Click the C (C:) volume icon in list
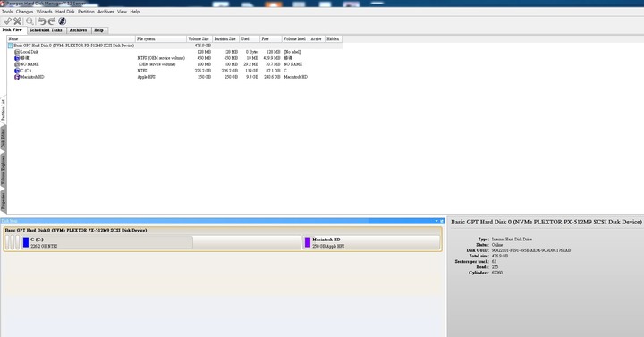644x337 pixels. [x=17, y=71]
